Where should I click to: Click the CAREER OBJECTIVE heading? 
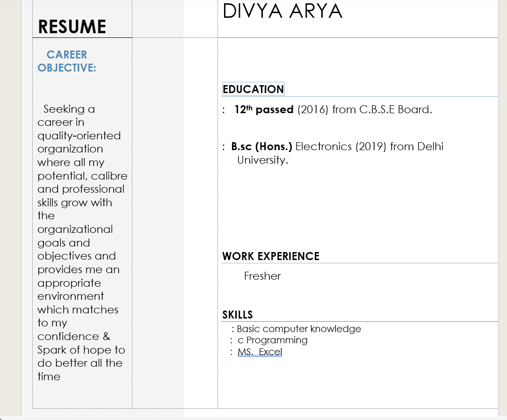pos(67,61)
